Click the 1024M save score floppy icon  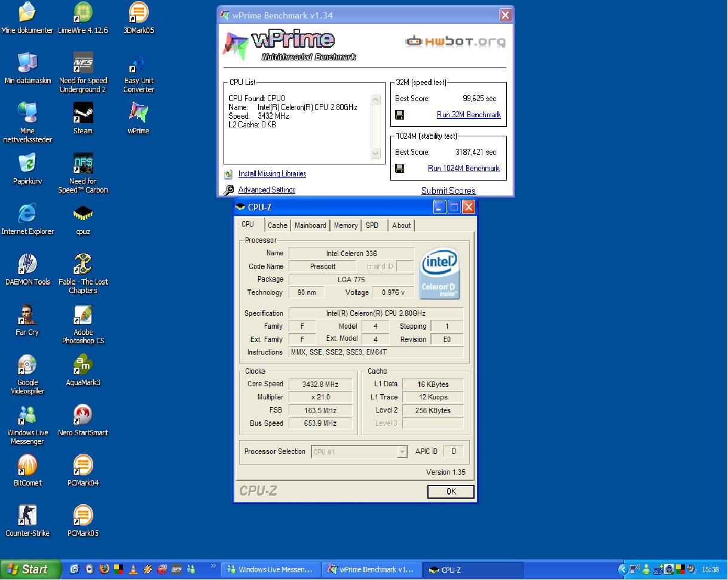399,169
